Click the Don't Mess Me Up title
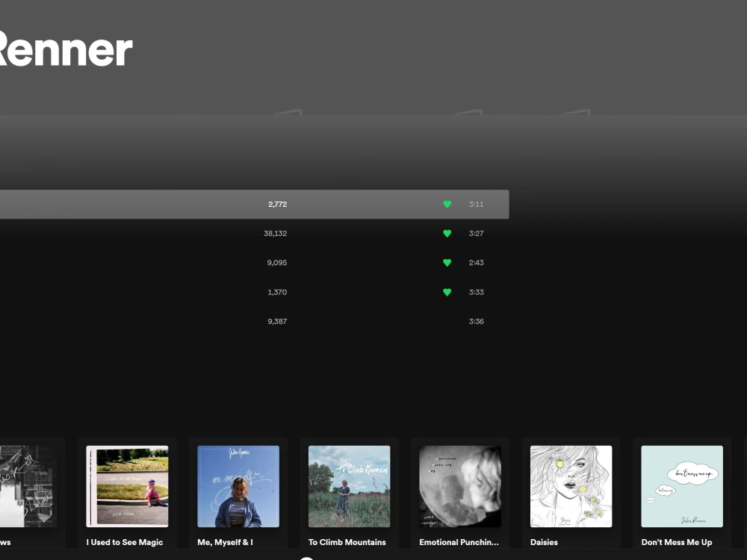 (677, 542)
